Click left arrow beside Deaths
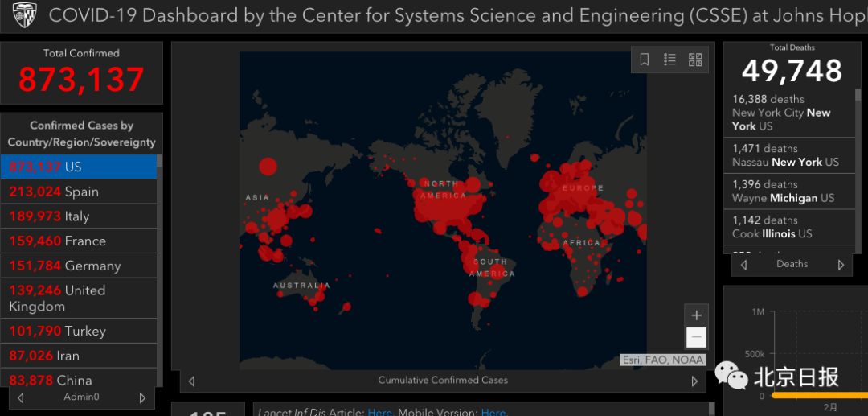Viewport: 868px width, 416px height. 744,265
